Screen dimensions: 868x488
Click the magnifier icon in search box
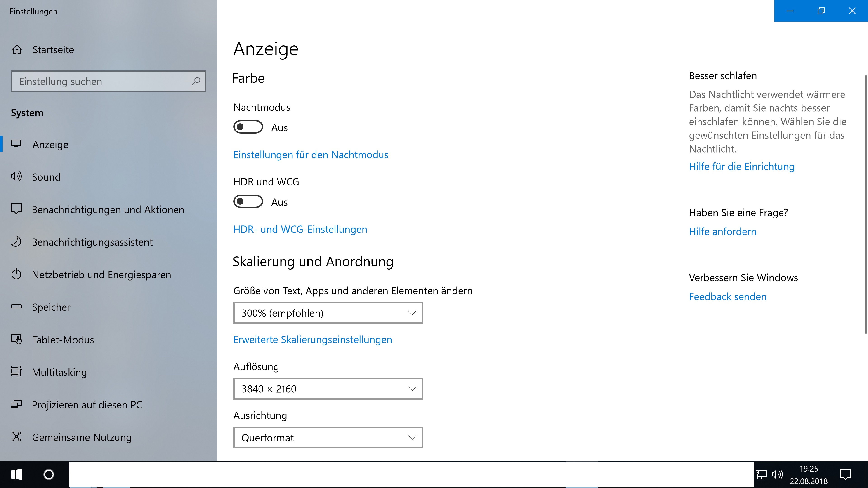[196, 81]
